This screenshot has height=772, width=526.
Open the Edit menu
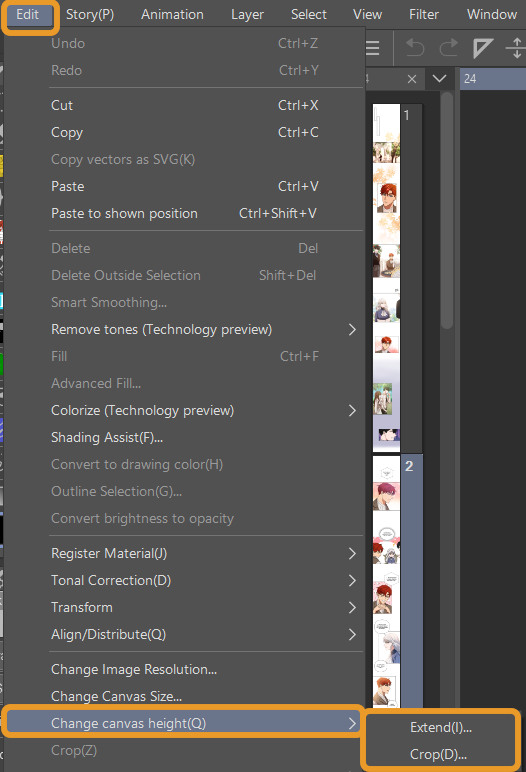(28, 15)
